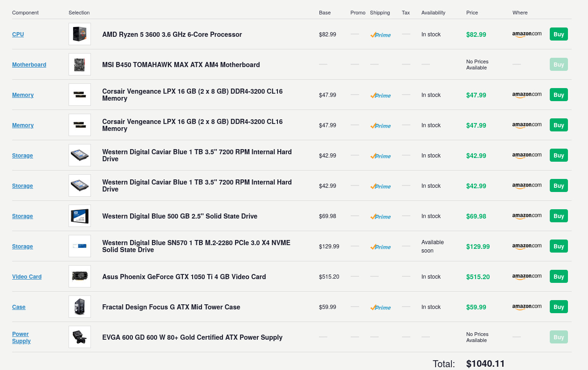Click the Prime icon for the Fractal Design case
Viewport: 588px width, 370px height.
(x=380, y=307)
